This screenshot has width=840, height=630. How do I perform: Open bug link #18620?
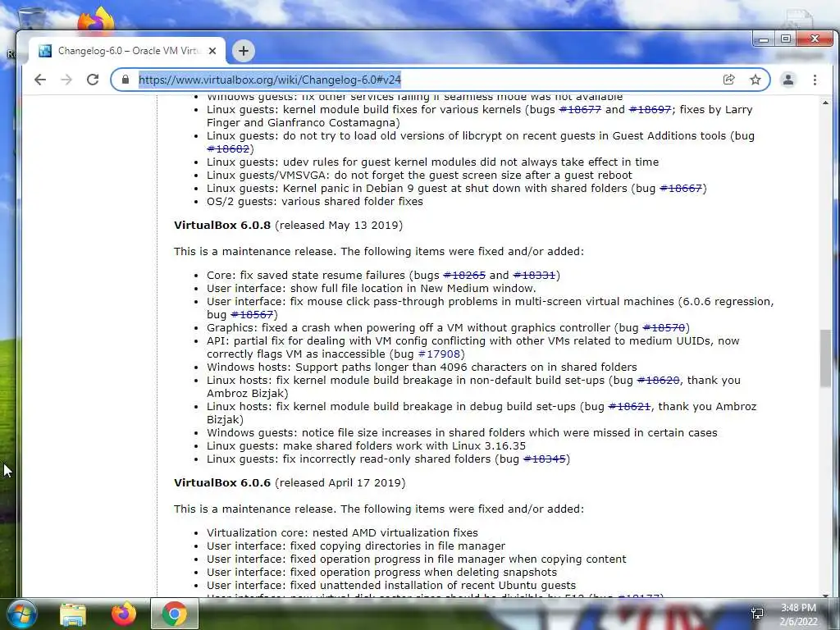pyautogui.click(x=659, y=381)
